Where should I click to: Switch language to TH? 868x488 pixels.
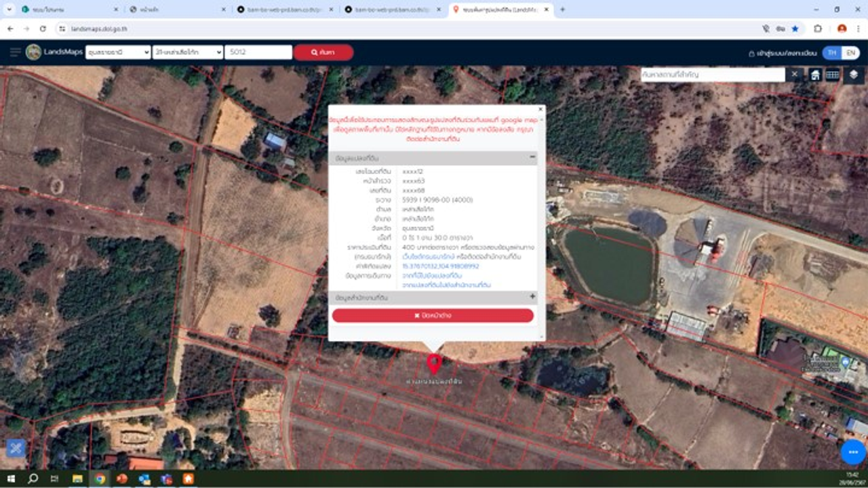click(x=832, y=53)
